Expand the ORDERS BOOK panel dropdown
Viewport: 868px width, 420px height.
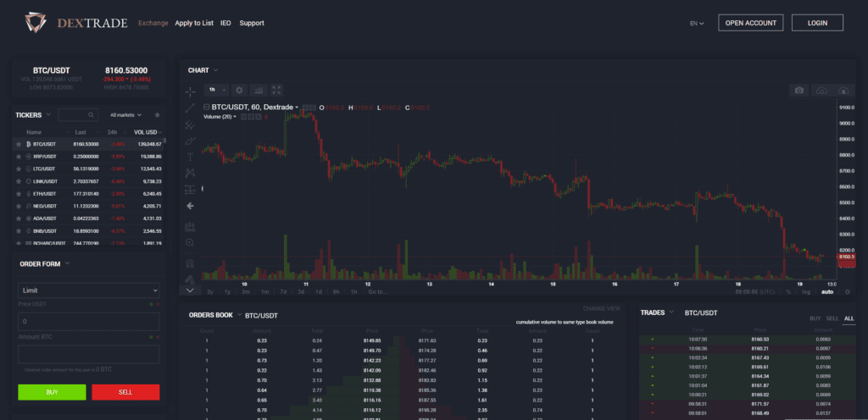(x=240, y=314)
